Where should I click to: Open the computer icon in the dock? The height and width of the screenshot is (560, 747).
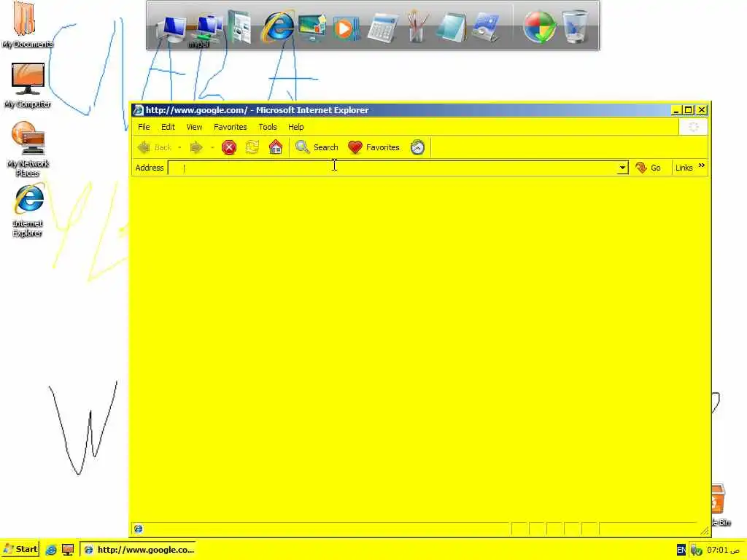pyautogui.click(x=172, y=28)
